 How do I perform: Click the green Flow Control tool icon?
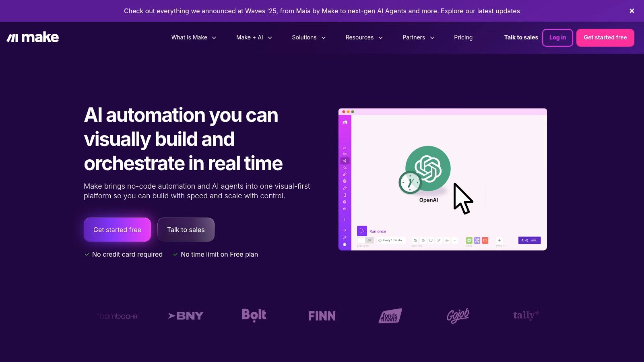(x=469, y=240)
